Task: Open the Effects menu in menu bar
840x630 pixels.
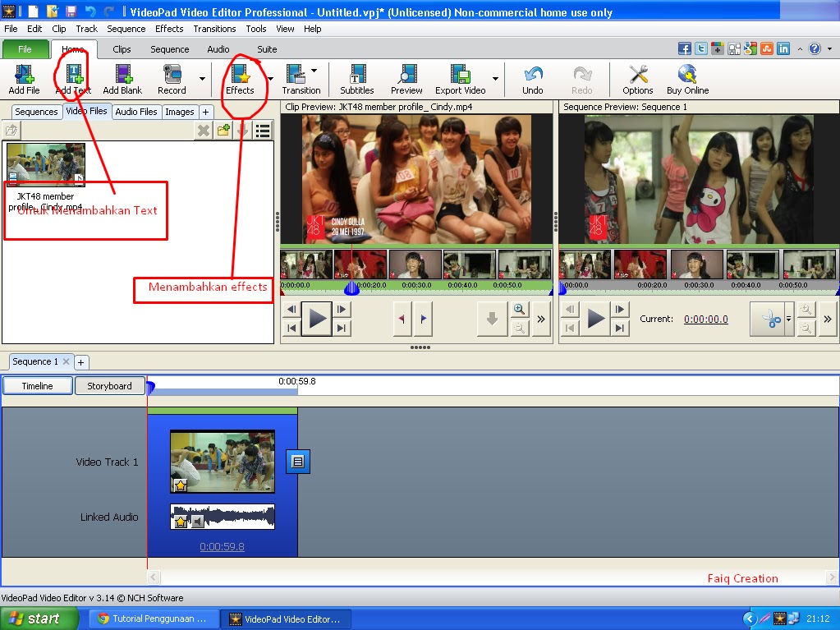Action: click(x=169, y=29)
